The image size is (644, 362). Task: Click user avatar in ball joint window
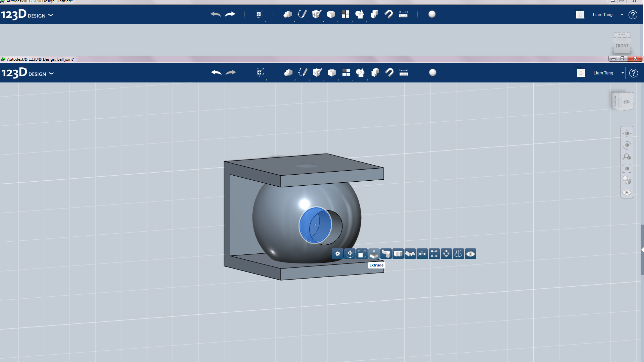coord(581,73)
